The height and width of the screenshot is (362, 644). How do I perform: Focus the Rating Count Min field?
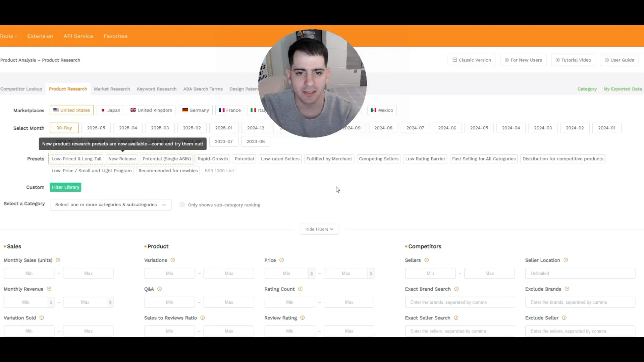290,302
